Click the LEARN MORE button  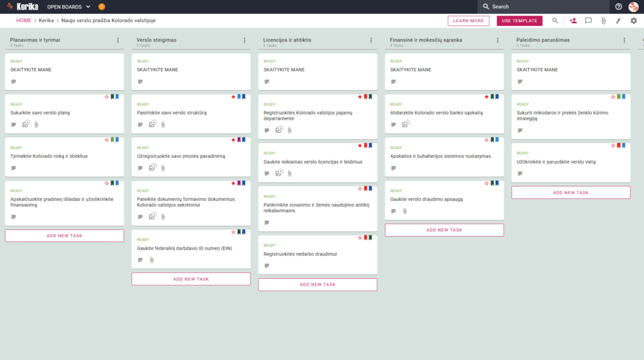[468, 21]
